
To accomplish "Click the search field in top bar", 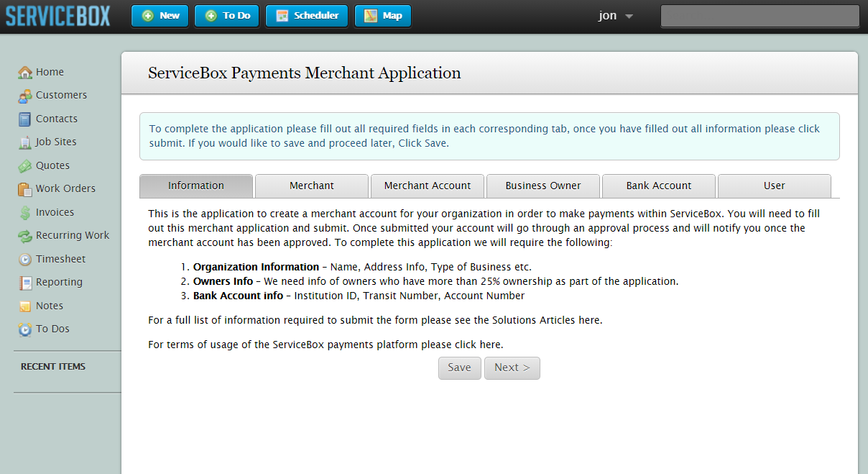I will [x=760, y=16].
